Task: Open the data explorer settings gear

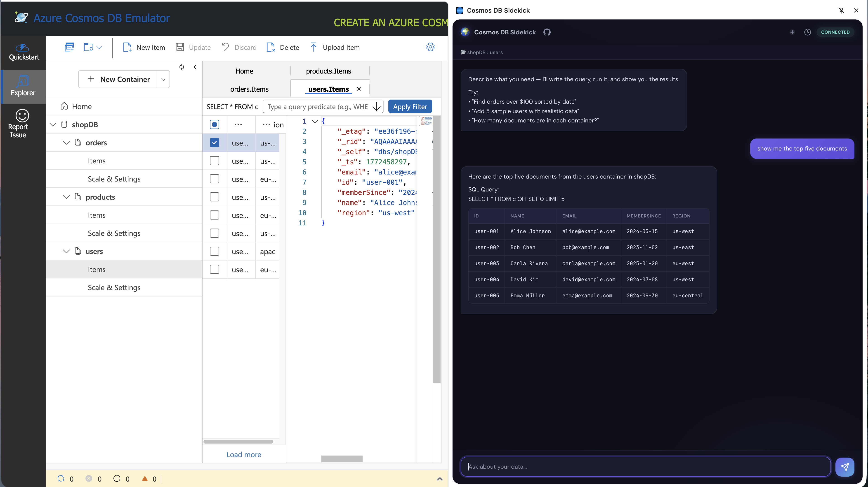Action: tap(430, 47)
